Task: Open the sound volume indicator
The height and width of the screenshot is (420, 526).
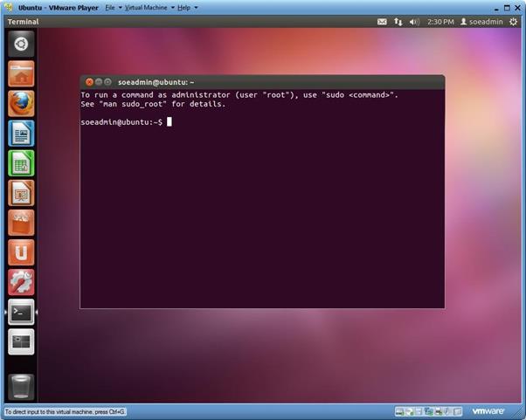Action: (x=414, y=22)
